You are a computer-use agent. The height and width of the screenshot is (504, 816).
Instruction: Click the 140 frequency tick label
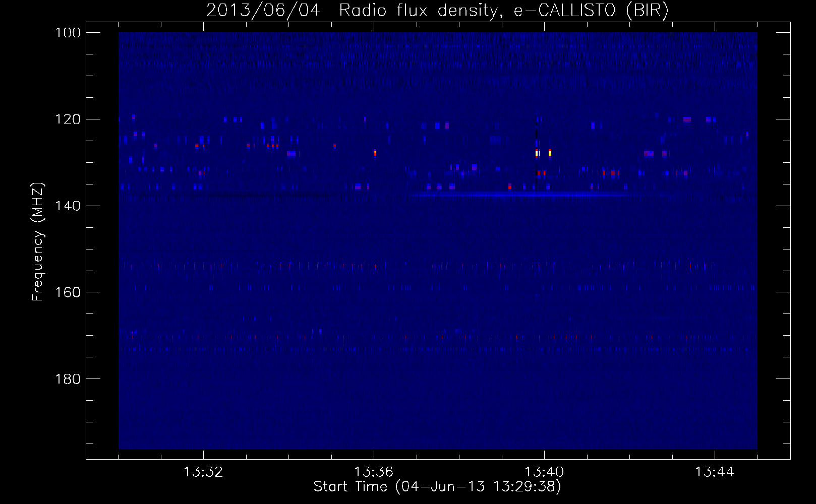(68, 206)
